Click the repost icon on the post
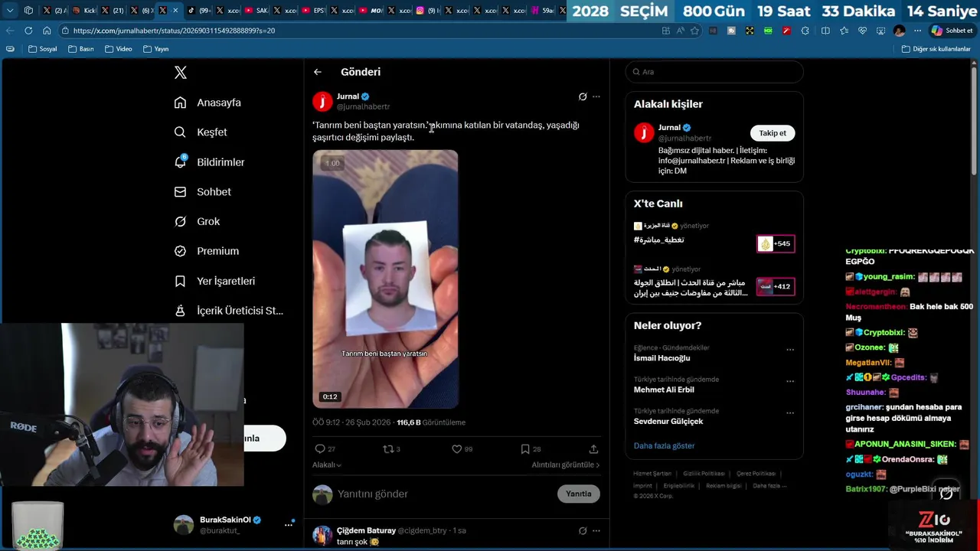Image resolution: width=980 pixels, height=551 pixels. click(x=388, y=449)
